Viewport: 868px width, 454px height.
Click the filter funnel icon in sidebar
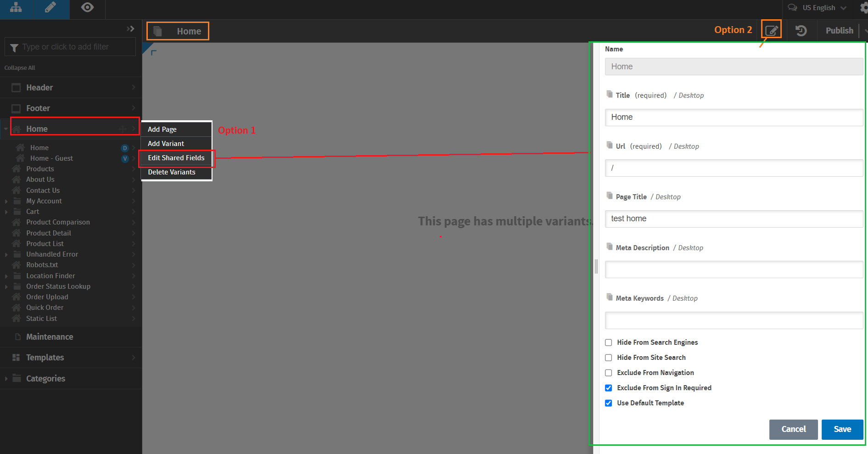pos(14,47)
